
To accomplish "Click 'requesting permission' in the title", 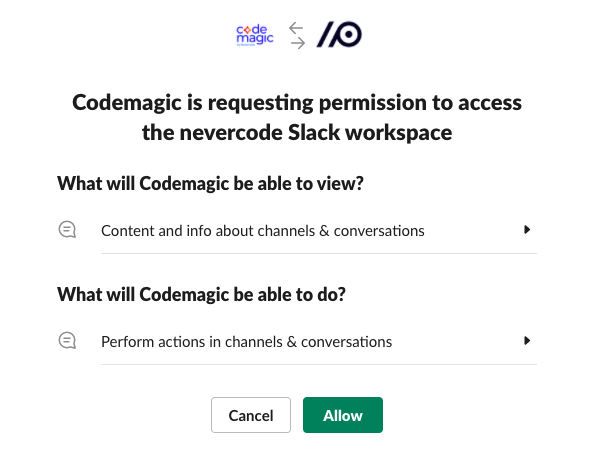I will point(317,103).
